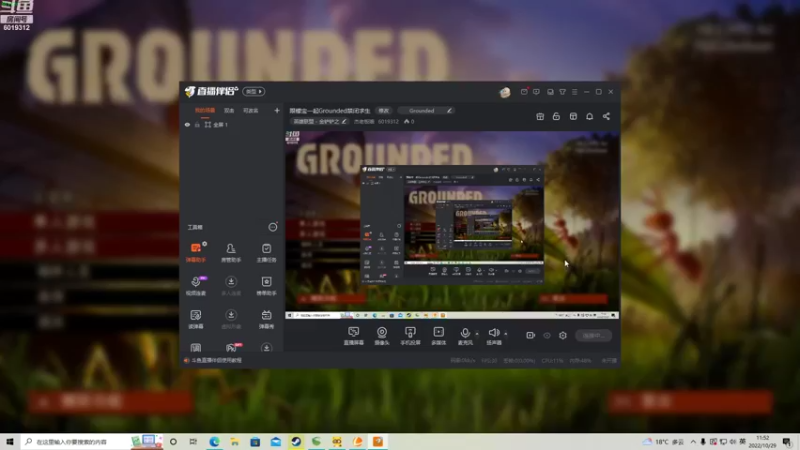Edit the 英雄联盟 tag pencil
Viewport: 800px width, 450px height.
(344, 121)
